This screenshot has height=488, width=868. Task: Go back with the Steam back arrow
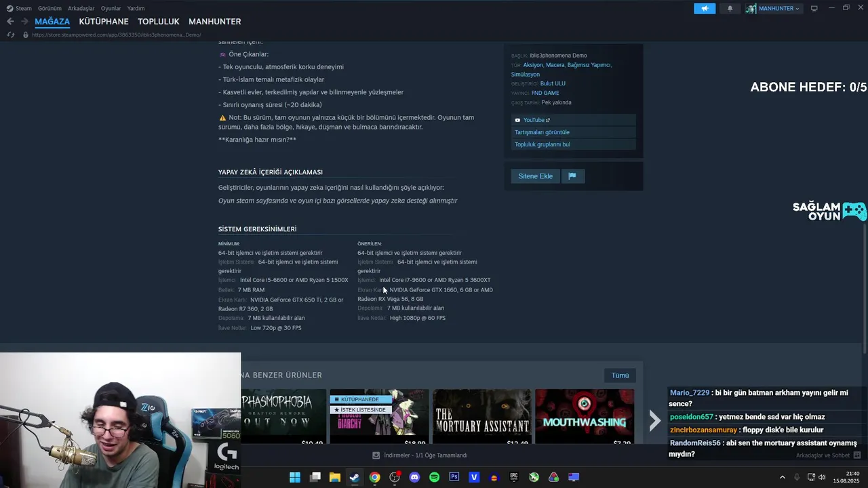pyautogui.click(x=10, y=22)
